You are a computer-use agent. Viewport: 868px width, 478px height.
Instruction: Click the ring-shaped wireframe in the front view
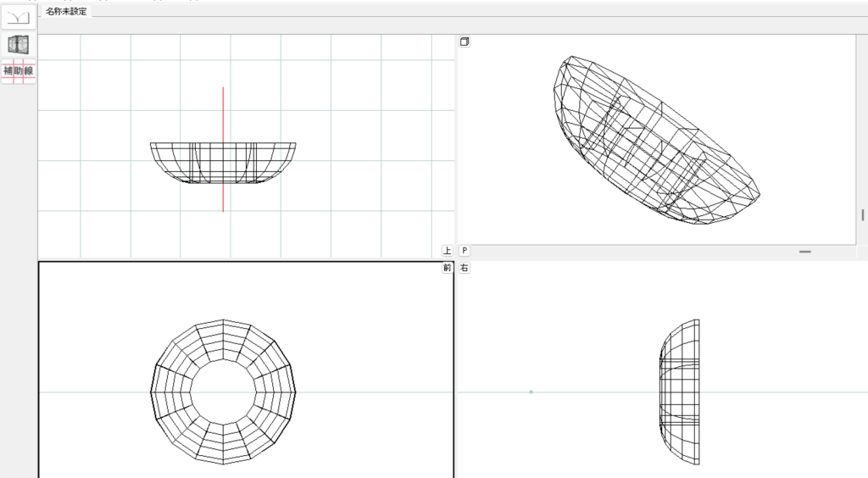(170, 392)
